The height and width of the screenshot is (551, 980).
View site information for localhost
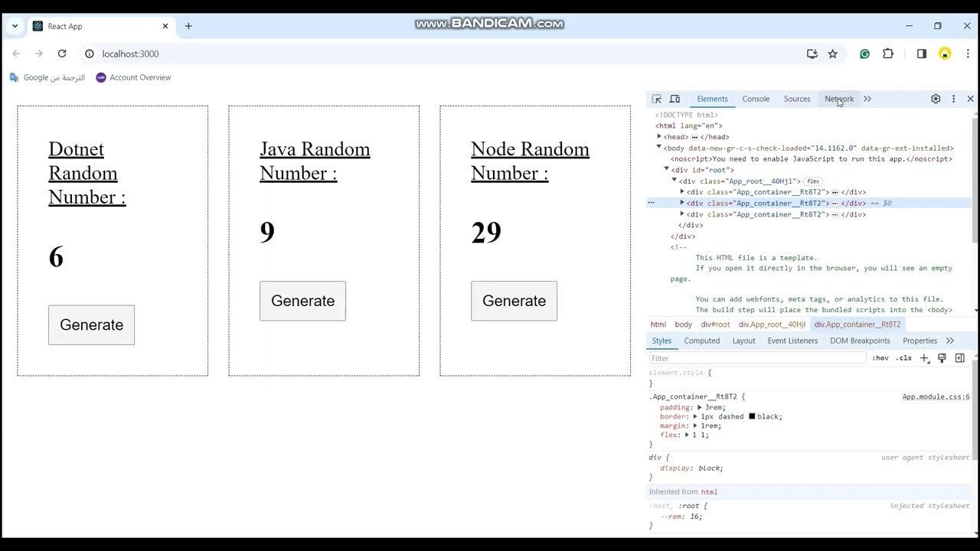coord(89,54)
